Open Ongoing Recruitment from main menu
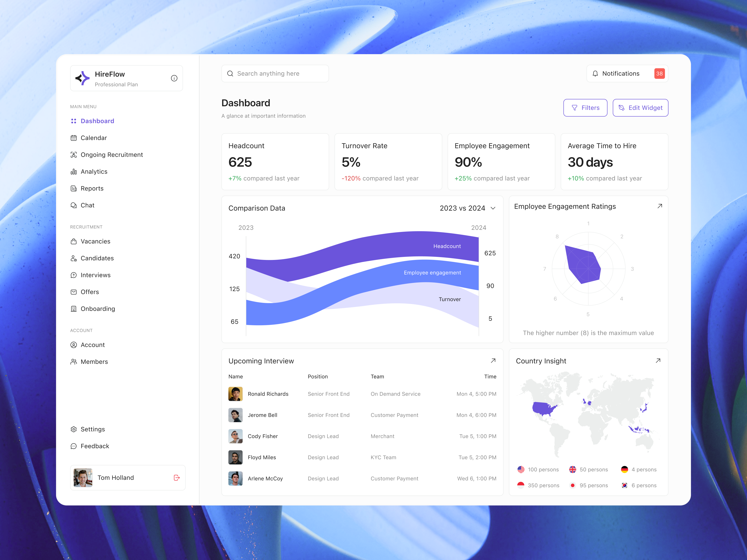Viewport: 747px width, 560px height. (x=111, y=155)
